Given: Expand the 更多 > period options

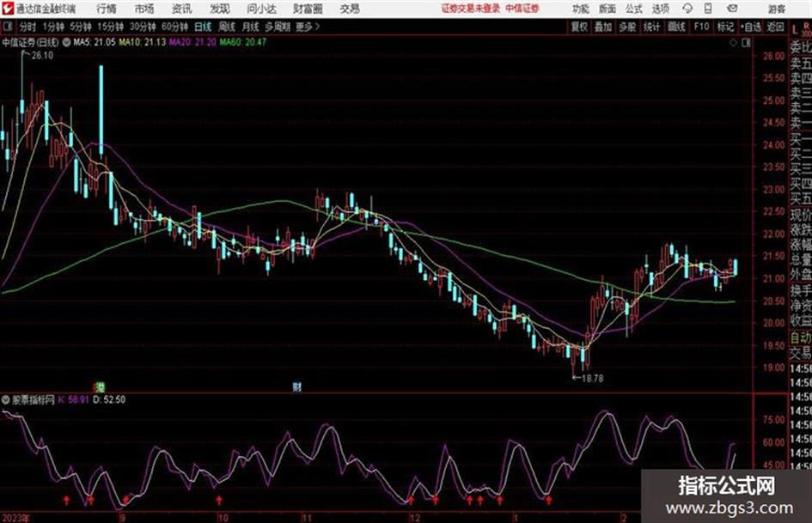Looking at the screenshot, I should click(x=308, y=27).
